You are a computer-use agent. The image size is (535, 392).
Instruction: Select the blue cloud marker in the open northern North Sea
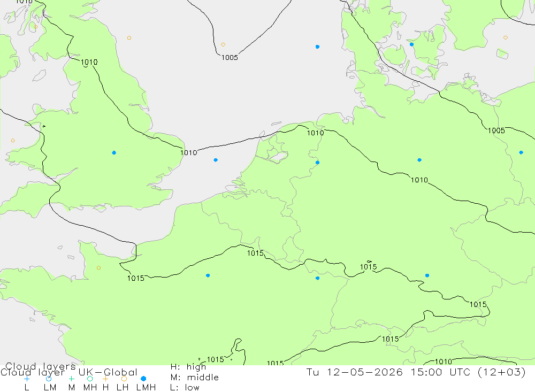pos(317,47)
